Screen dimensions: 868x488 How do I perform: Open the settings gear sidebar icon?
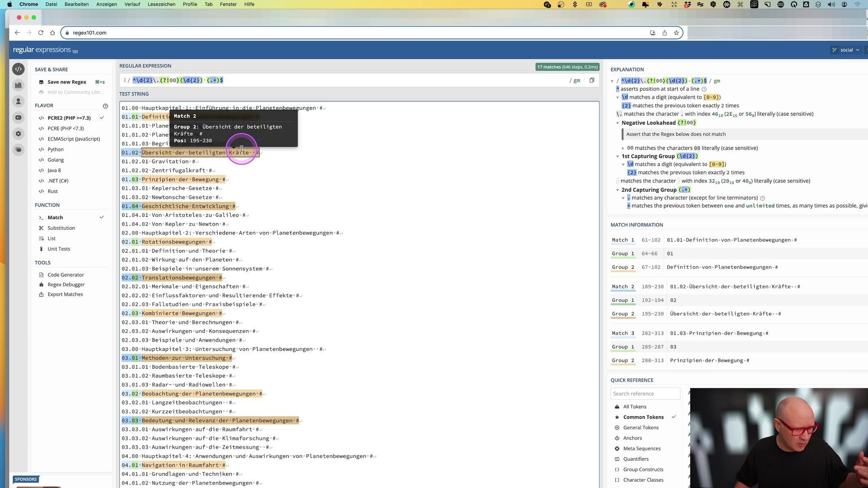[18, 134]
